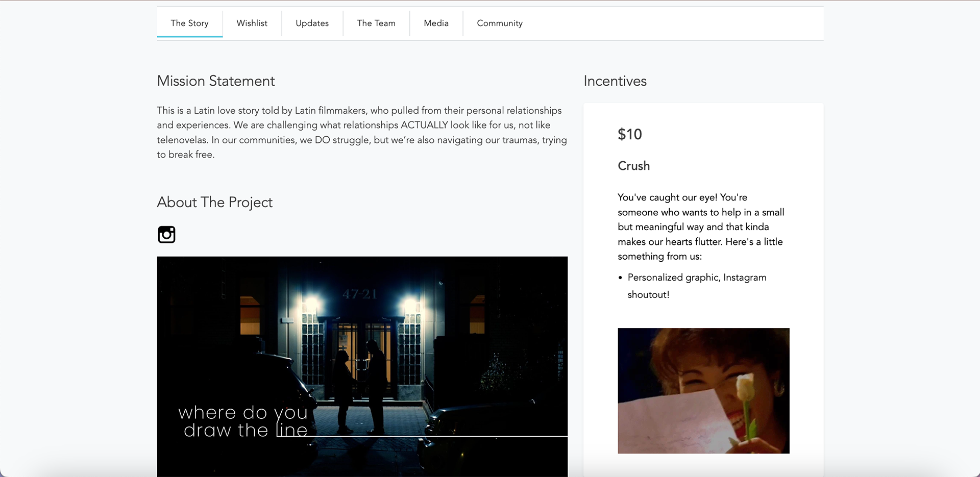Select the $10 incentive amount

coord(630,134)
